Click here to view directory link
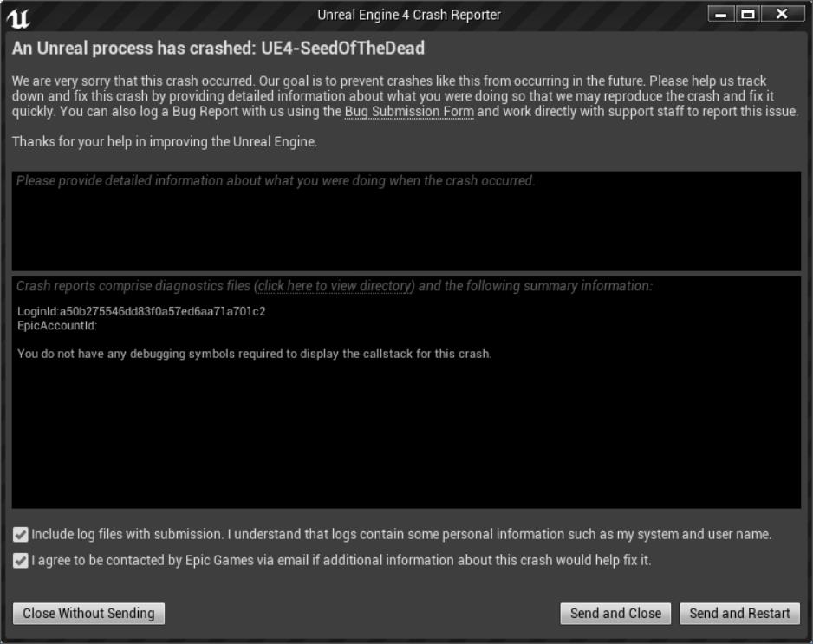Image resolution: width=813 pixels, height=644 pixels. point(336,286)
